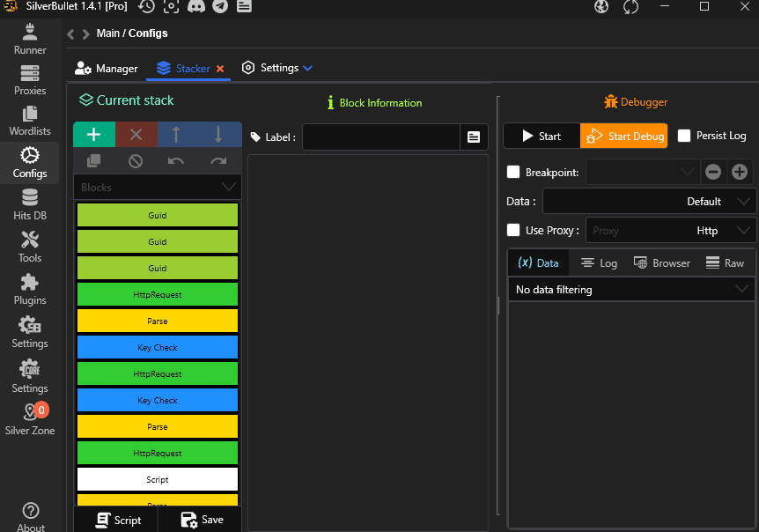The width and height of the screenshot is (759, 532).
Task: Clone the selected block
Action: (x=94, y=160)
